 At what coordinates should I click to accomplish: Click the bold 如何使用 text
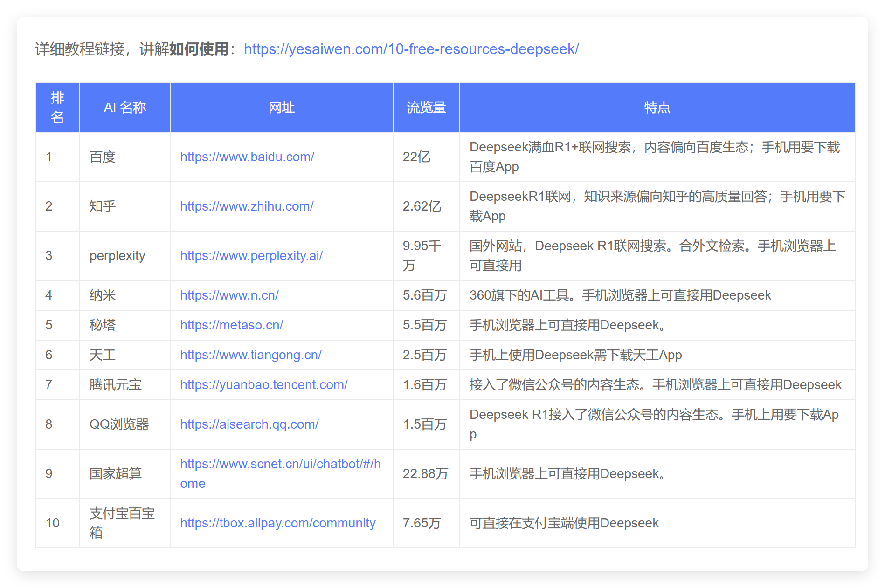[x=199, y=49]
